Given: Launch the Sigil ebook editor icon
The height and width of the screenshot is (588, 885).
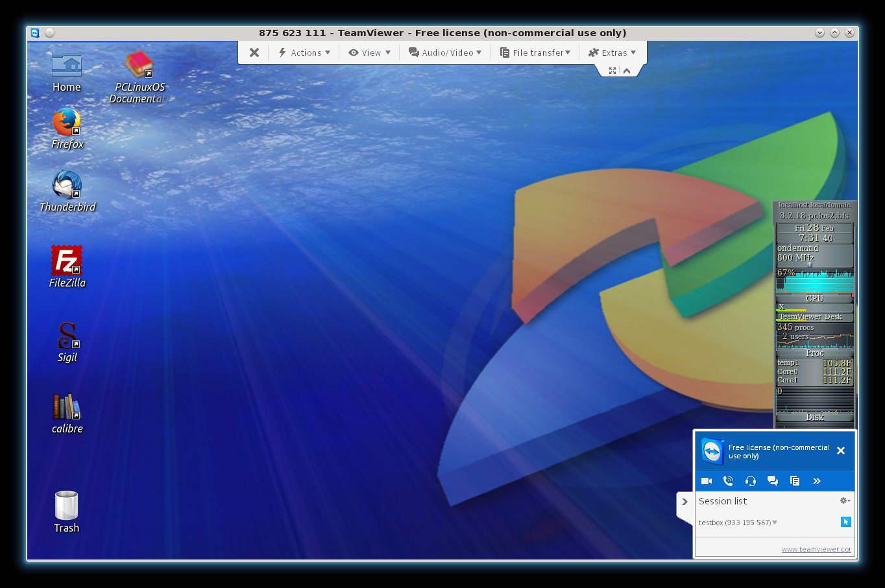Looking at the screenshot, I should pyautogui.click(x=67, y=342).
